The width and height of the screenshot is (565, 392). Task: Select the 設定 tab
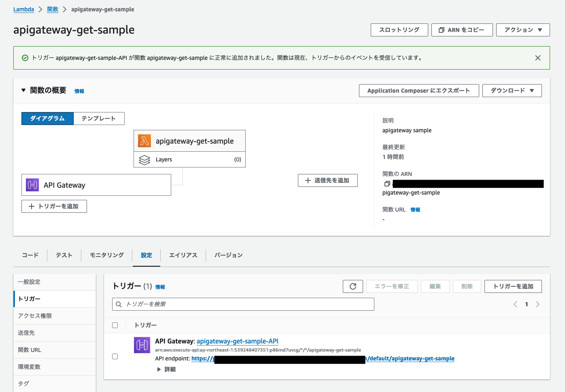tap(147, 255)
